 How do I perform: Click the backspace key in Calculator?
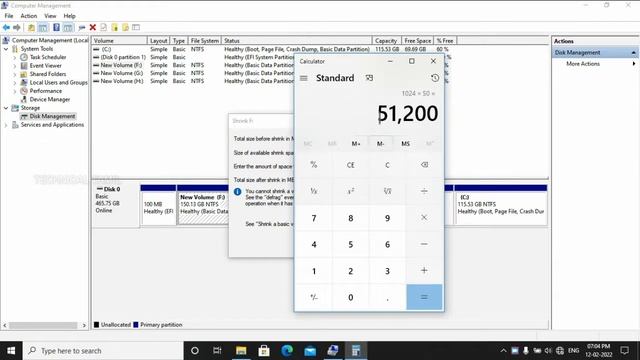coord(424,165)
